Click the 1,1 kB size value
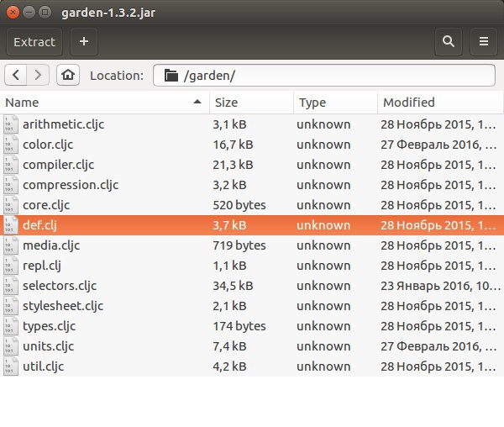 tap(230, 266)
